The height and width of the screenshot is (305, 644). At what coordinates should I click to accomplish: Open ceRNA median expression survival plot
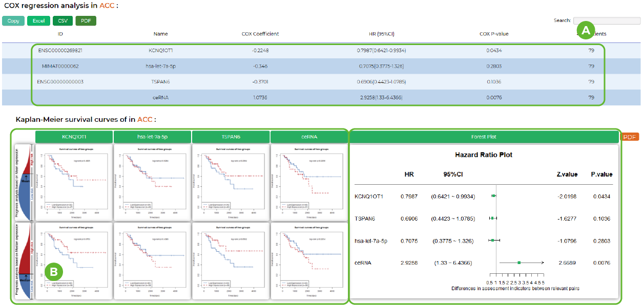point(308,260)
